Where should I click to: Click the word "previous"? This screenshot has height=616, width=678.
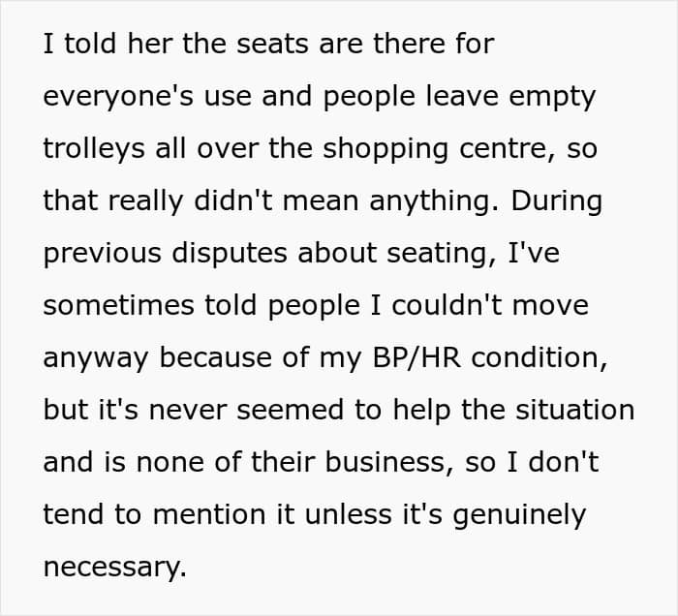(105, 253)
